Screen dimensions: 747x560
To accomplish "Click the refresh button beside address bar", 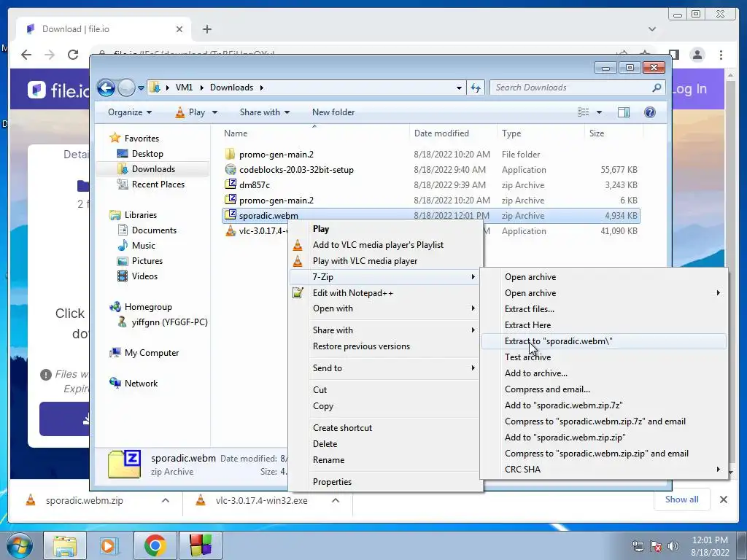I will [x=476, y=87].
